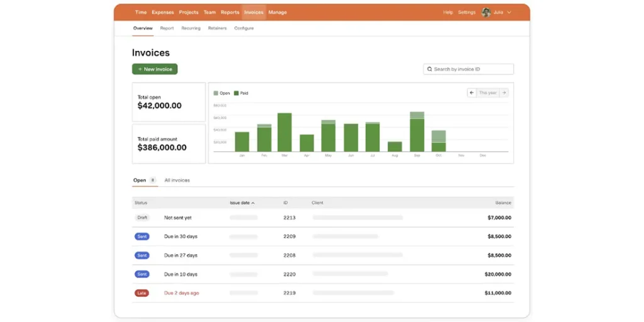The width and height of the screenshot is (644, 322).
Task: Click the Sent badge for invoice 2209
Action: pyautogui.click(x=142, y=236)
